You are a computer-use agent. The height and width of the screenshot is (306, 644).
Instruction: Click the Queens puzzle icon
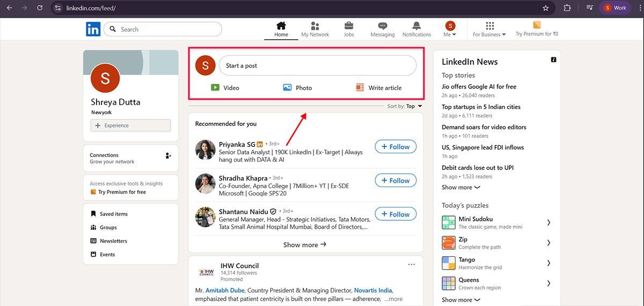449,283
